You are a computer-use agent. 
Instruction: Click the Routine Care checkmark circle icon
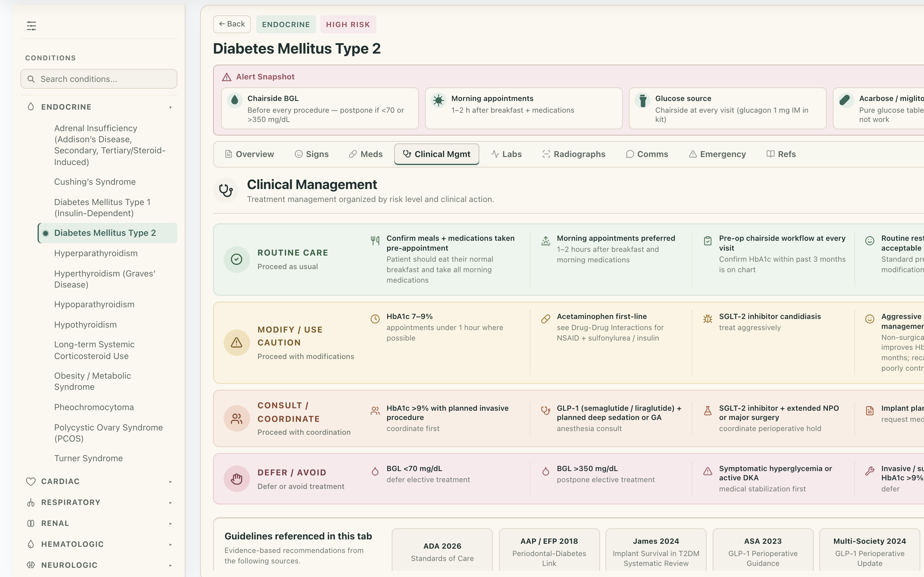(237, 260)
